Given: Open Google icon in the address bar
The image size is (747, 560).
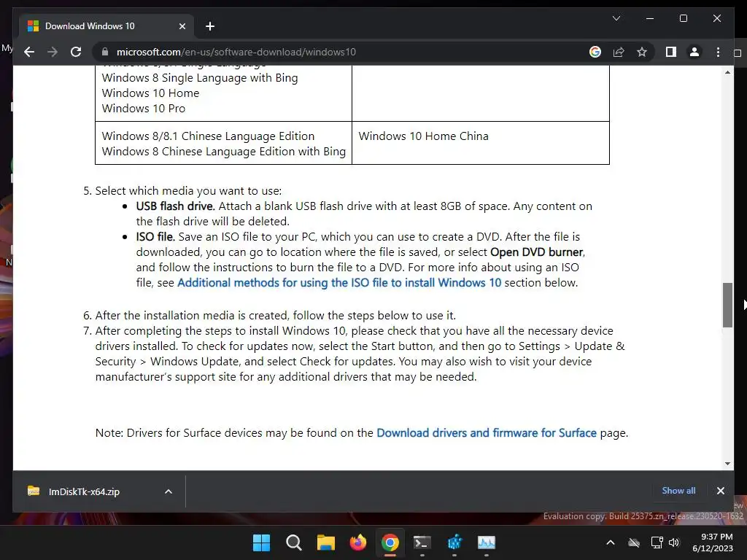Looking at the screenshot, I should coord(595,52).
